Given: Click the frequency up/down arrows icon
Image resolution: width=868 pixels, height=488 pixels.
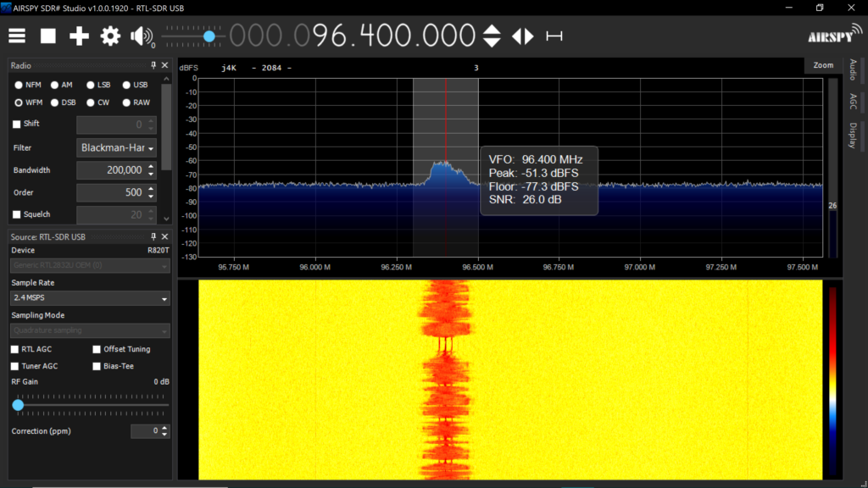Looking at the screenshot, I should 492,36.
